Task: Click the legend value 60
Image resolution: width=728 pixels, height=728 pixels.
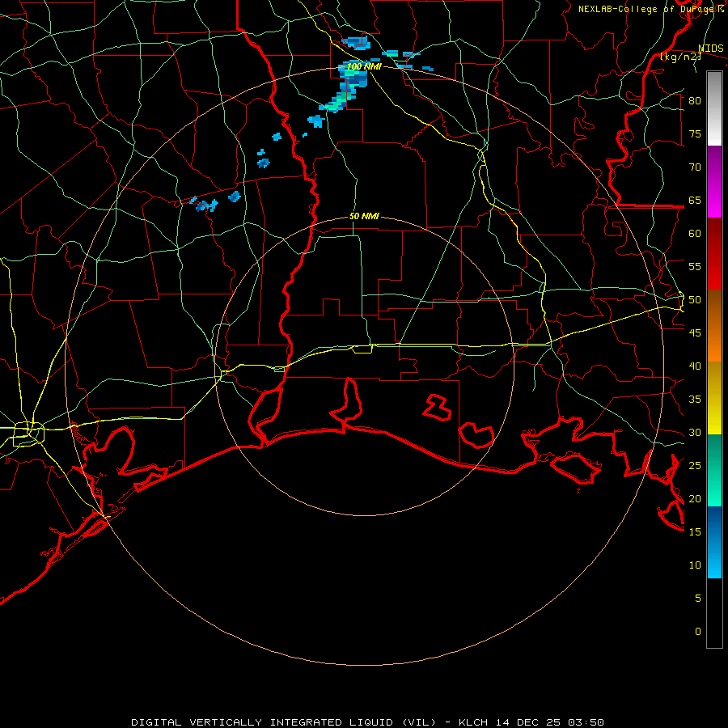Action: [695, 234]
